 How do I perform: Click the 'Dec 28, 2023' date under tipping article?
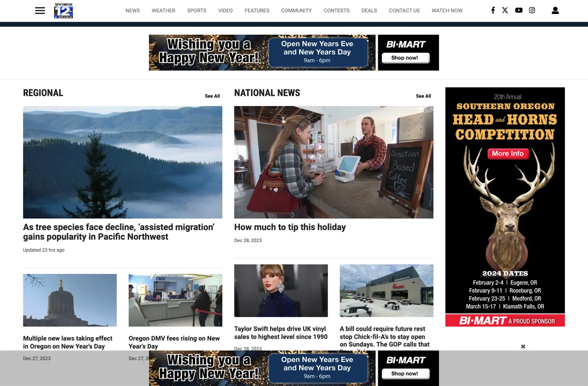[x=248, y=240]
